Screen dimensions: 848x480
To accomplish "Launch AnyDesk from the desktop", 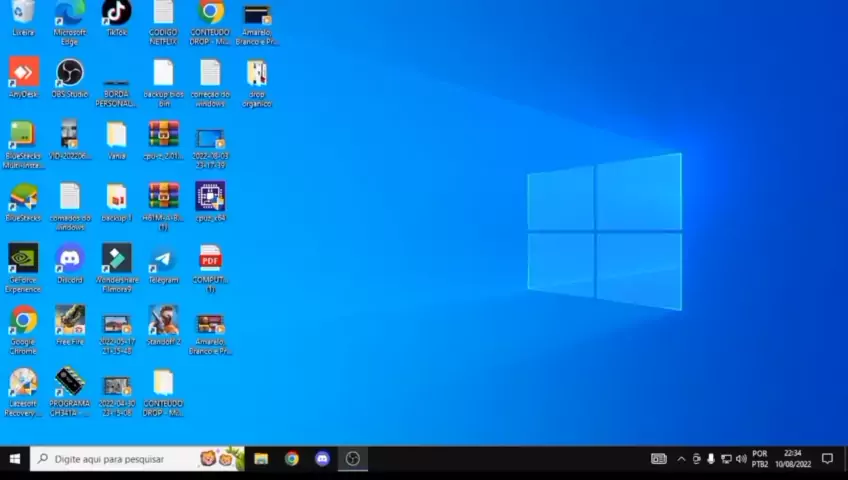I will (23, 77).
